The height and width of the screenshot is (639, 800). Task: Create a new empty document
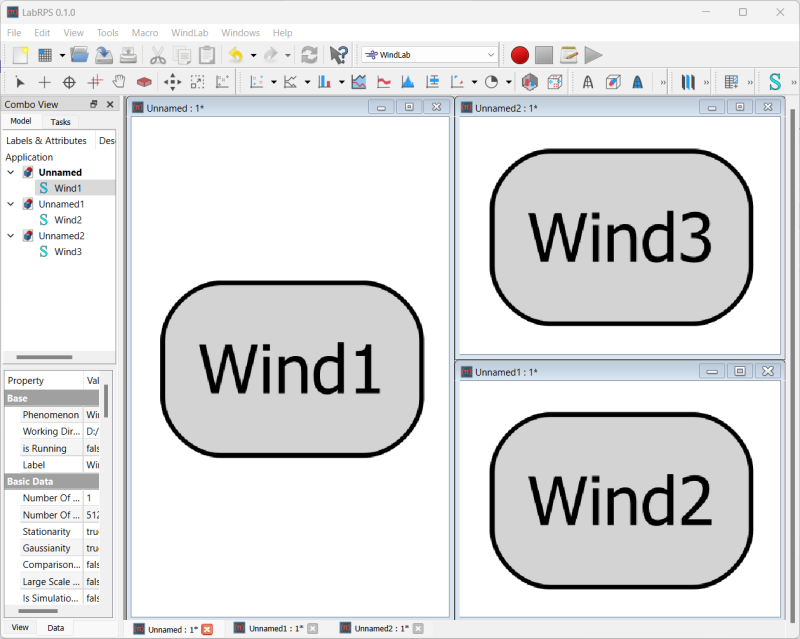pyautogui.click(x=20, y=55)
